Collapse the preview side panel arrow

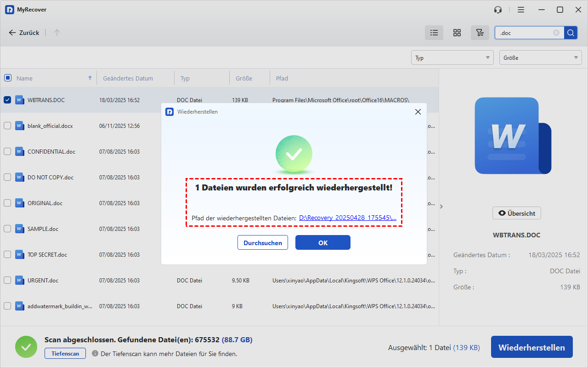point(441,207)
